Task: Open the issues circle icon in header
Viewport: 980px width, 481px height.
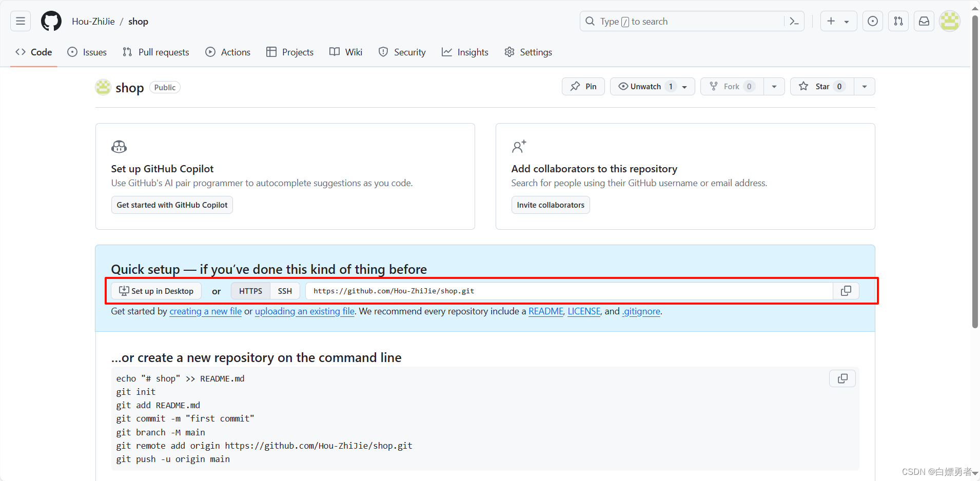Action: tap(873, 21)
